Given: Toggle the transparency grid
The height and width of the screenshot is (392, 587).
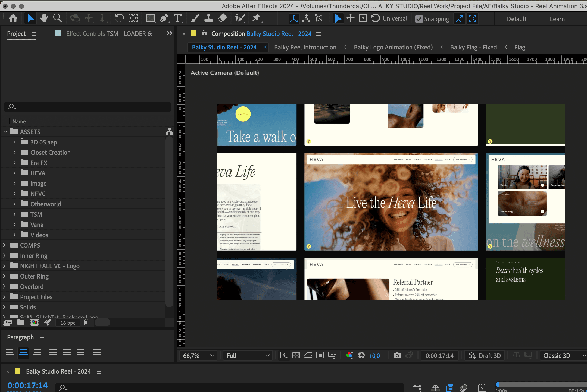Looking at the screenshot, I should [x=296, y=355].
